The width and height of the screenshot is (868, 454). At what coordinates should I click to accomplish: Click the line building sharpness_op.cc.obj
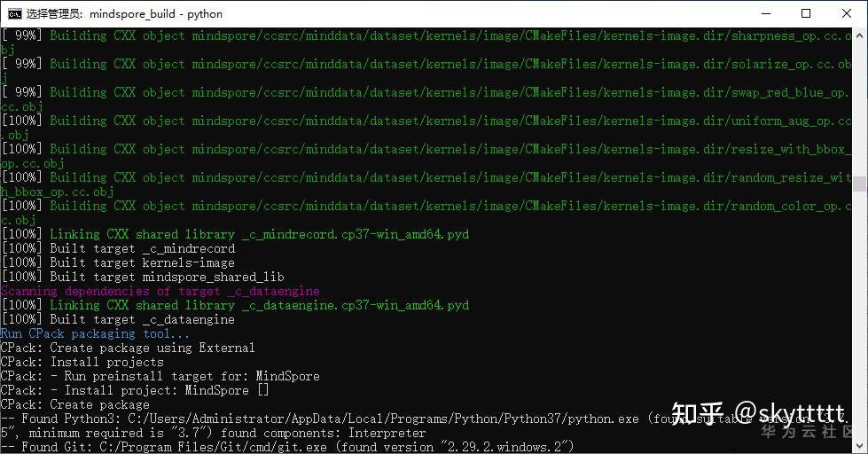point(426,43)
